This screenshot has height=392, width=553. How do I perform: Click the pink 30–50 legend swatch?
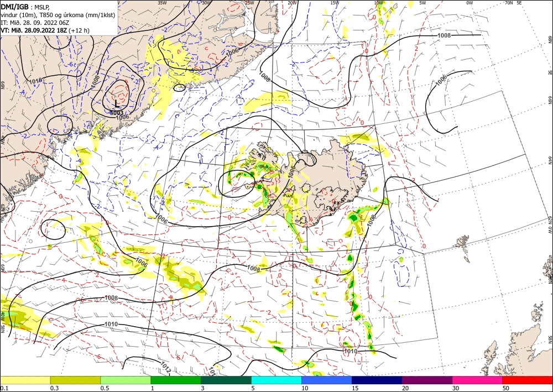(x=478, y=380)
